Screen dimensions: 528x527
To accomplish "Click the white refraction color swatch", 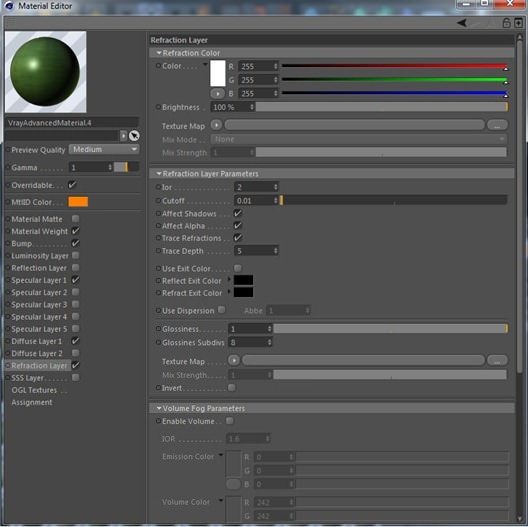I will pos(218,73).
